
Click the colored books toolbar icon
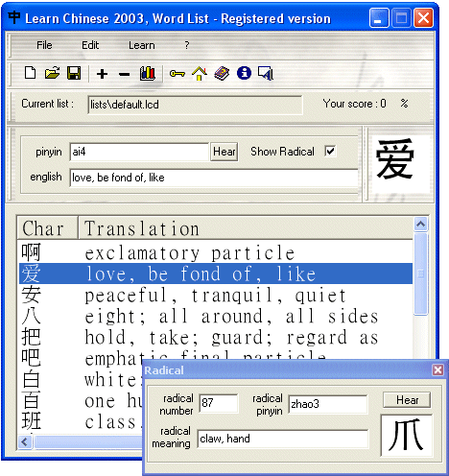[x=148, y=73]
